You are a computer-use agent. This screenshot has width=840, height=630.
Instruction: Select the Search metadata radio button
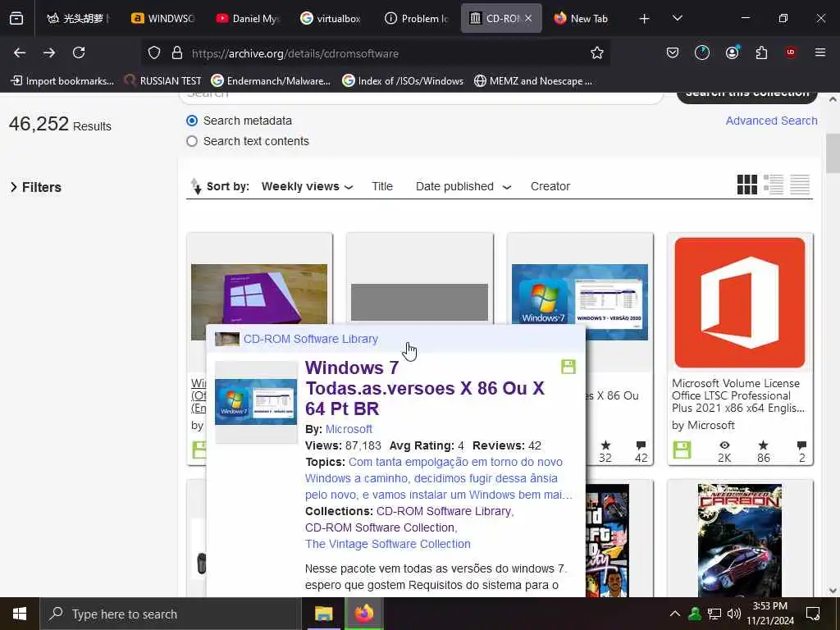point(192,121)
